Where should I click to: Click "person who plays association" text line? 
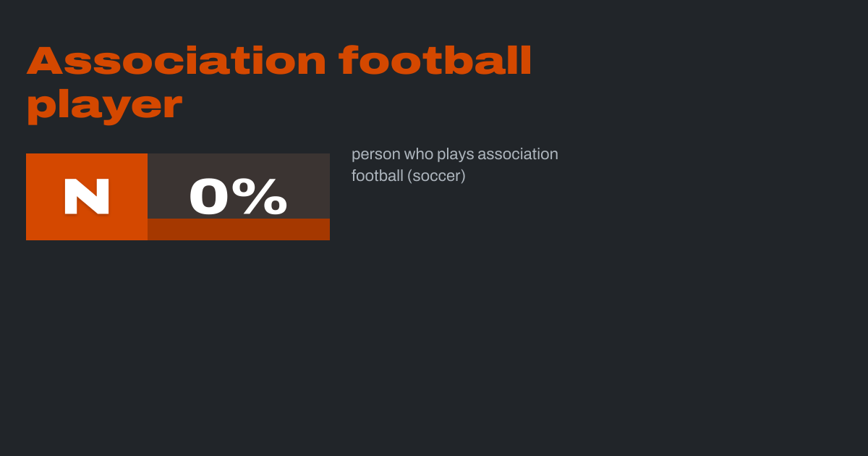coord(454,154)
